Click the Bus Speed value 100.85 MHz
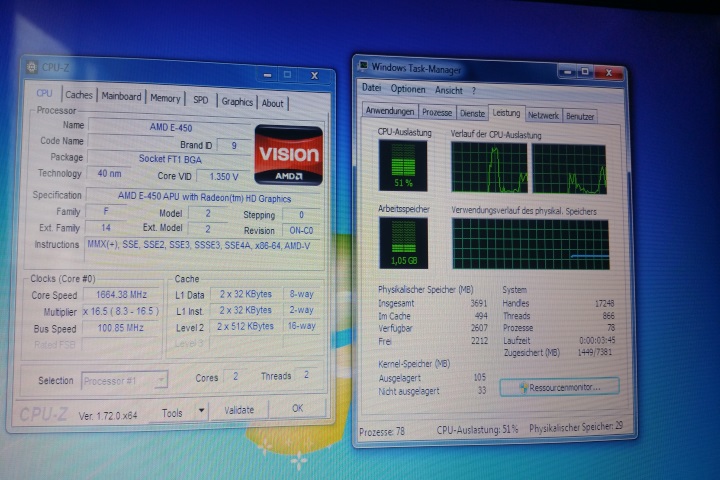 [x=121, y=328]
